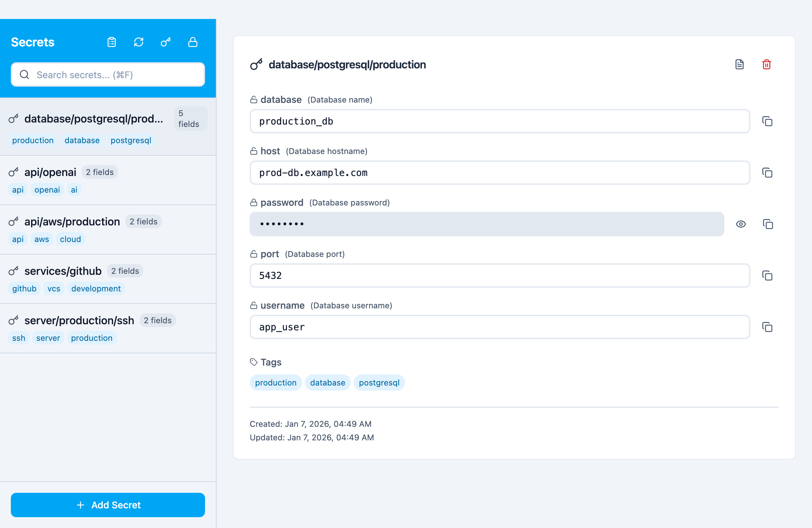Click the lock icon to lock the vault
The height and width of the screenshot is (528, 812).
[x=193, y=42]
